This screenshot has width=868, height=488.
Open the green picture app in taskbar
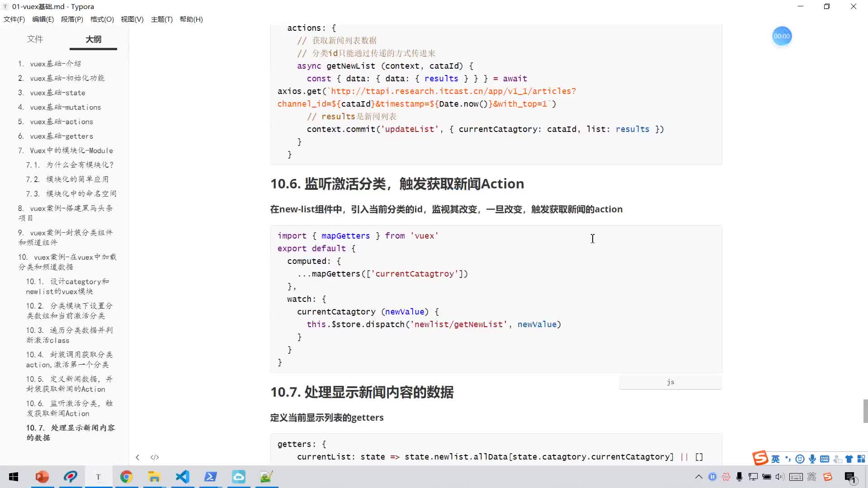(266, 477)
